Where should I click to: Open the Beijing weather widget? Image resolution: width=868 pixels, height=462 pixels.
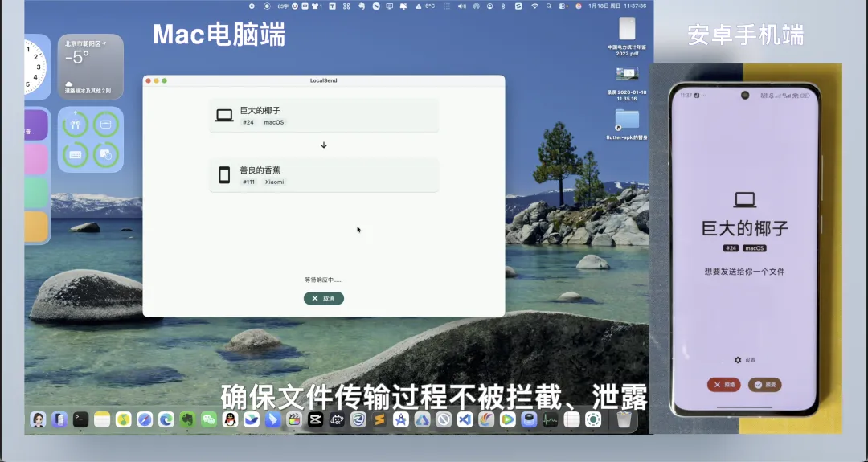click(x=91, y=67)
